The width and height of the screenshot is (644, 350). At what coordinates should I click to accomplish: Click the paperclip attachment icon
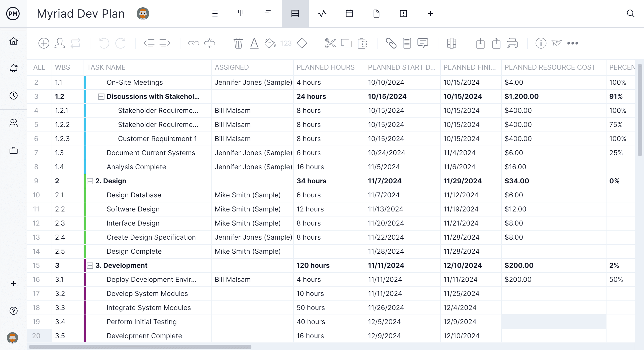point(391,43)
